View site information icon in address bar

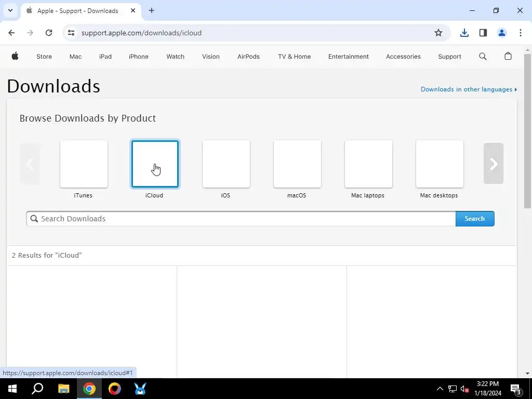click(x=71, y=33)
